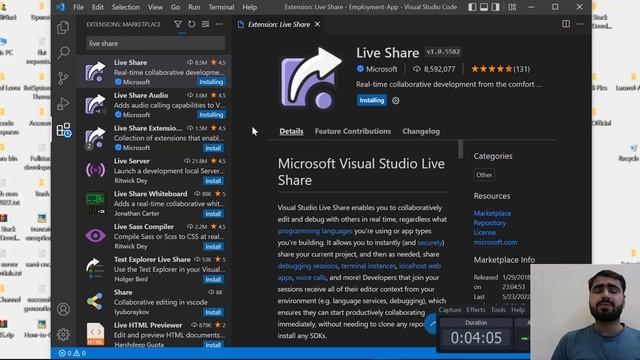The image size is (640, 360).
Task: Select the Live Share Audio extension icon
Action: (95, 105)
